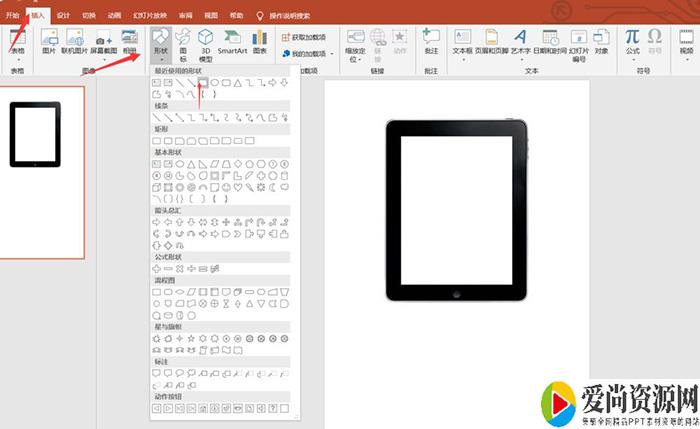
Task: Switch to the 设计 (Design) tab
Action: (x=63, y=16)
